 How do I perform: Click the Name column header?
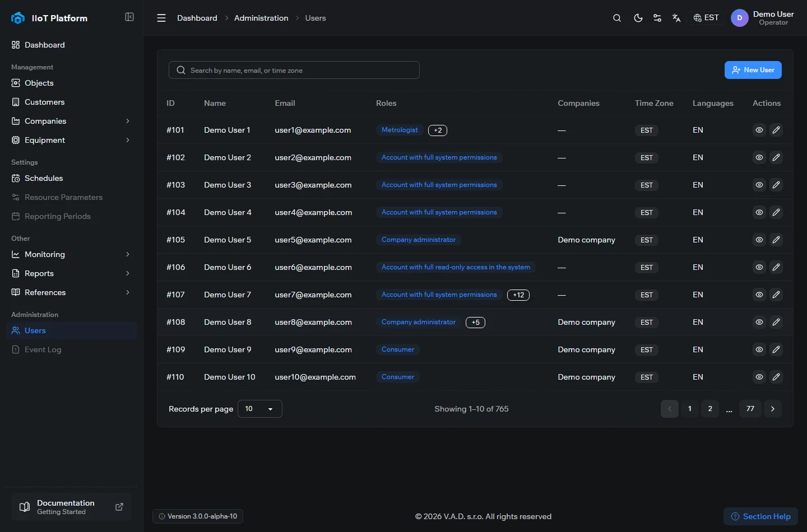click(x=215, y=103)
